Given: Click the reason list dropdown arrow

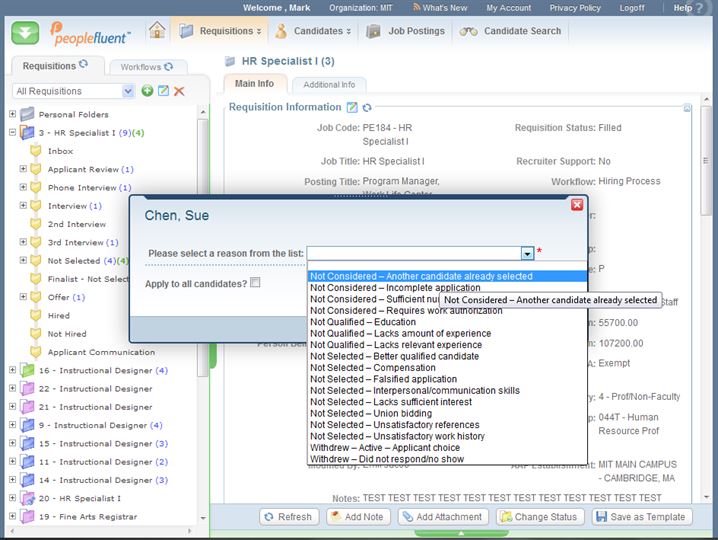Looking at the screenshot, I should point(527,254).
